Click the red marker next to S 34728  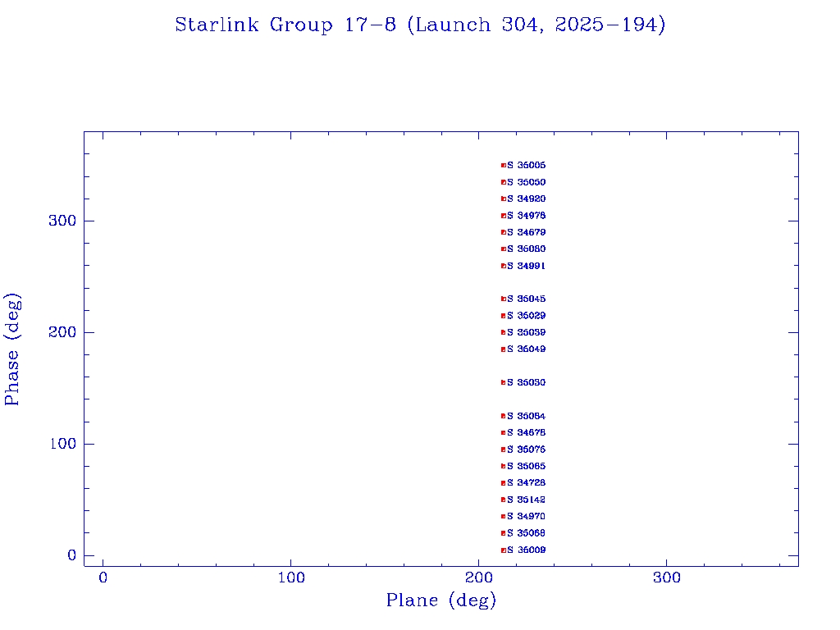(x=504, y=482)
